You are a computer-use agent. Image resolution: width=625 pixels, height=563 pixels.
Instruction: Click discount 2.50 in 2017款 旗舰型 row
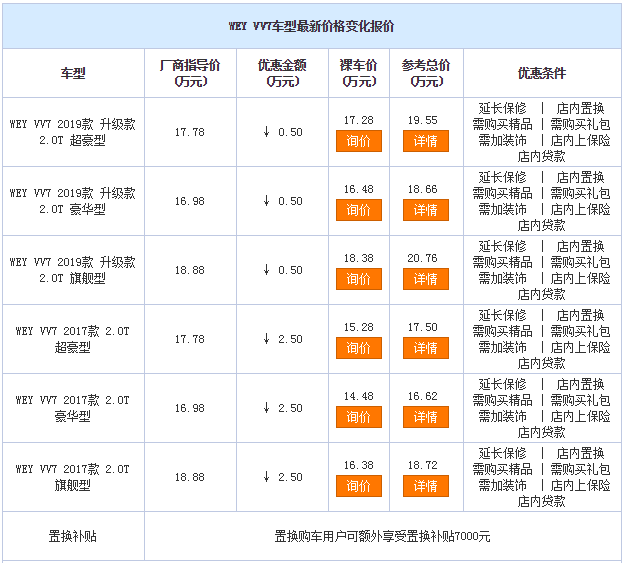pos(283,477)
